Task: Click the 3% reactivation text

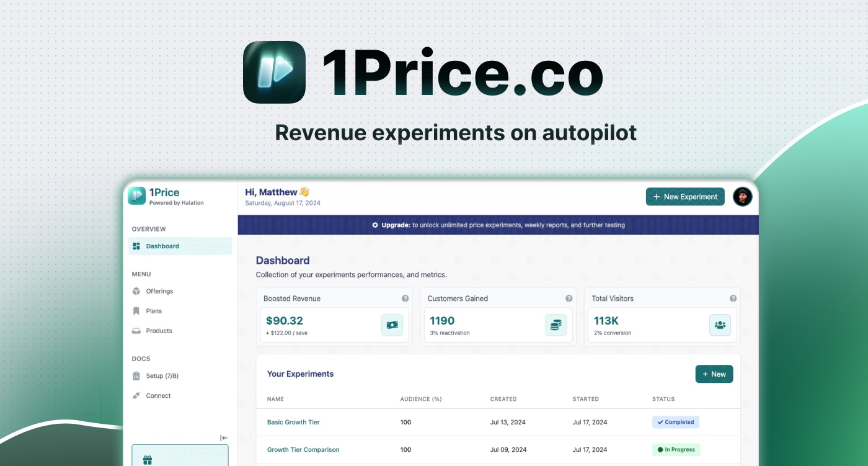Action: (x=449, y=333)
